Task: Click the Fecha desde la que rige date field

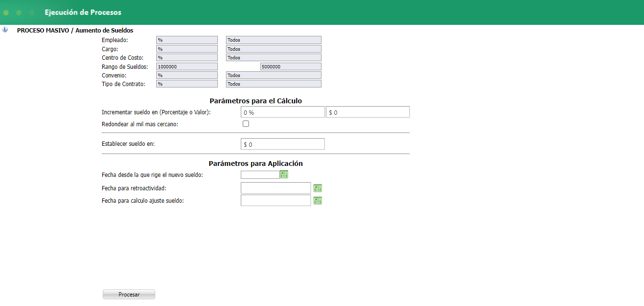Action: [x=260, y=175]
